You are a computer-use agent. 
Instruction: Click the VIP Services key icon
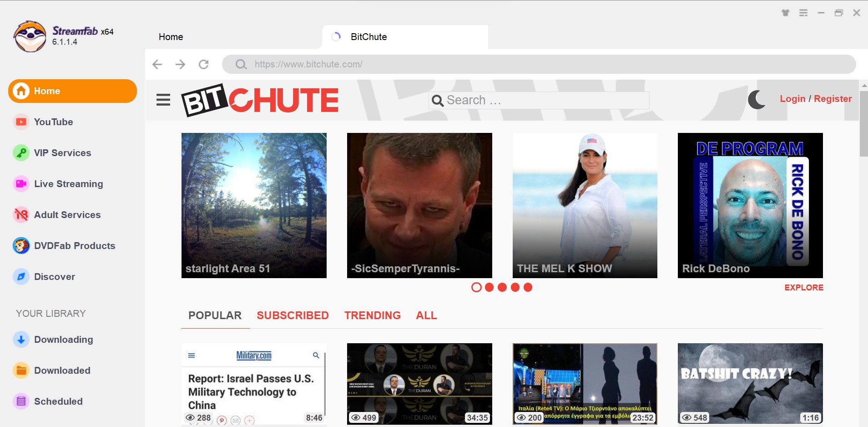tap(21, 153)
